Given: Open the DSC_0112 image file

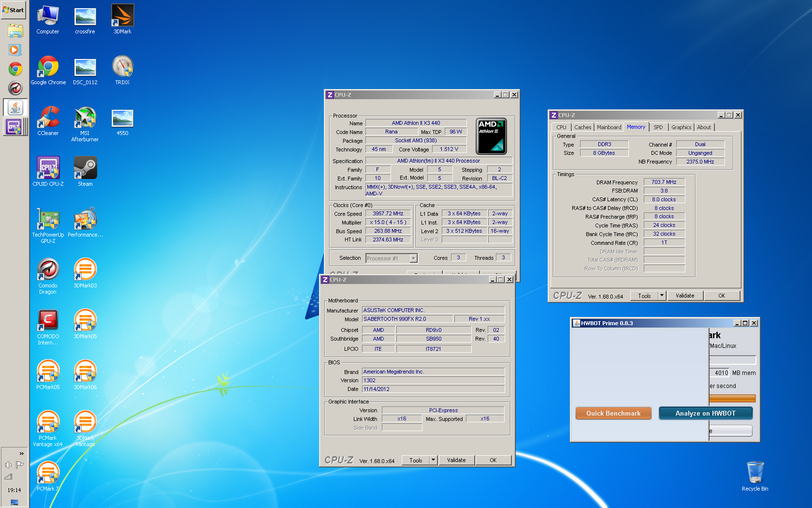Looking at the screenshot, I should pos(85,71).
